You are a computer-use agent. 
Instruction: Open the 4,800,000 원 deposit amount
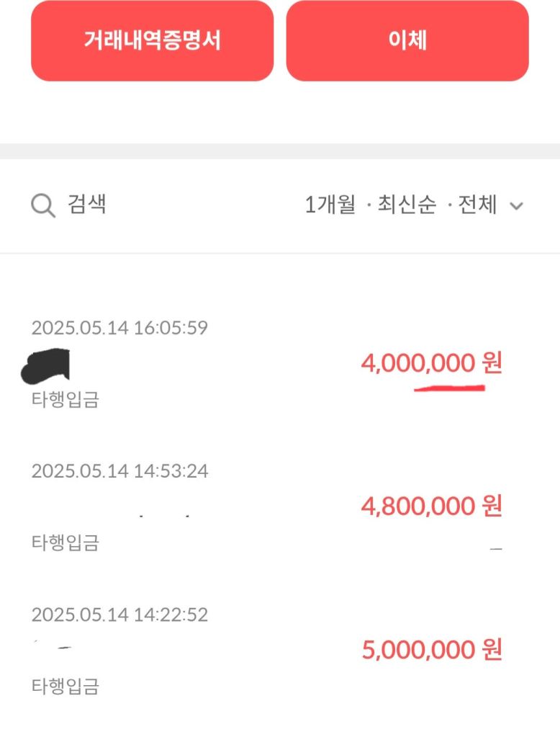[x=431, y=506]
